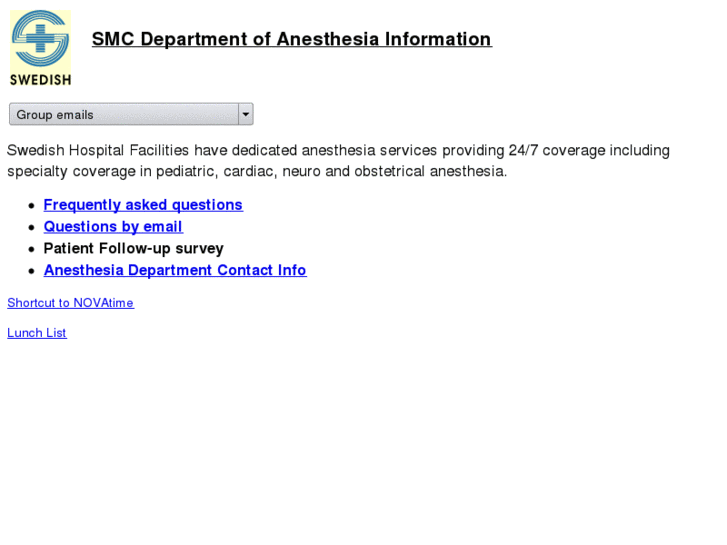Open the Lunch List link

tap(37, 333)
